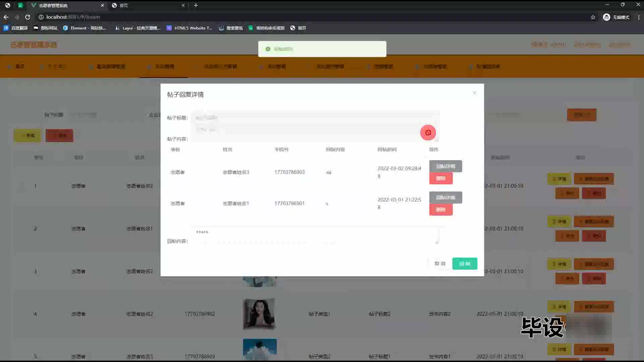
Task: Open 图标网站 bookmark
Action: [x=46, y=28]
